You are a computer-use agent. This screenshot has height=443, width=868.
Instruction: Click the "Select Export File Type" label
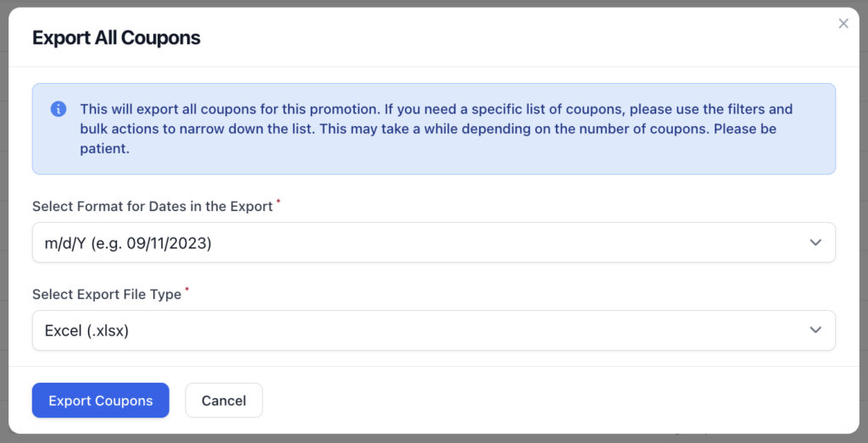107,294
